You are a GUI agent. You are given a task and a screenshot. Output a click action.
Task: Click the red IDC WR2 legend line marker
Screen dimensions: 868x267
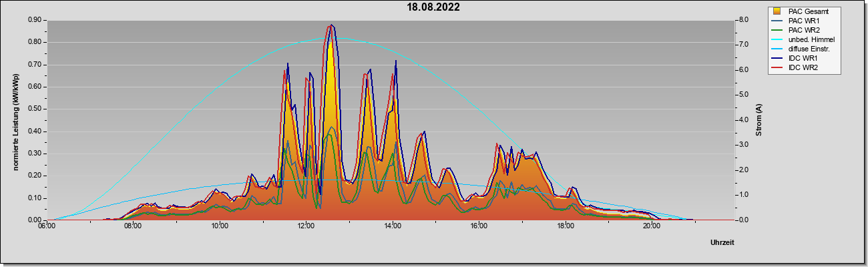[x=777, y=67]
